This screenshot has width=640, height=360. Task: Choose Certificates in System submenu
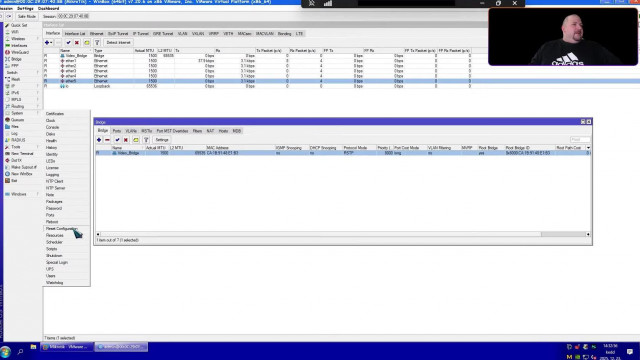click(55, 113)
